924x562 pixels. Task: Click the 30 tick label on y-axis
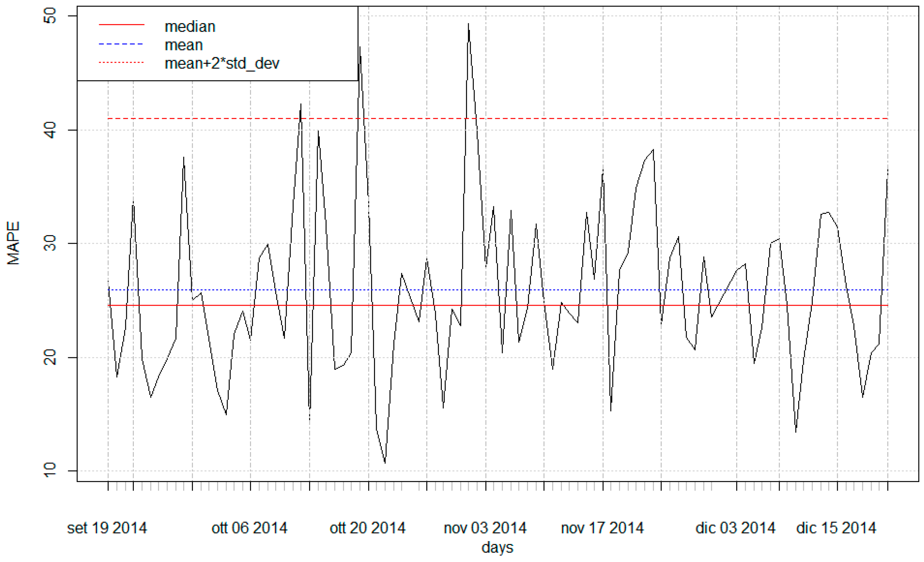coord(50,243)
